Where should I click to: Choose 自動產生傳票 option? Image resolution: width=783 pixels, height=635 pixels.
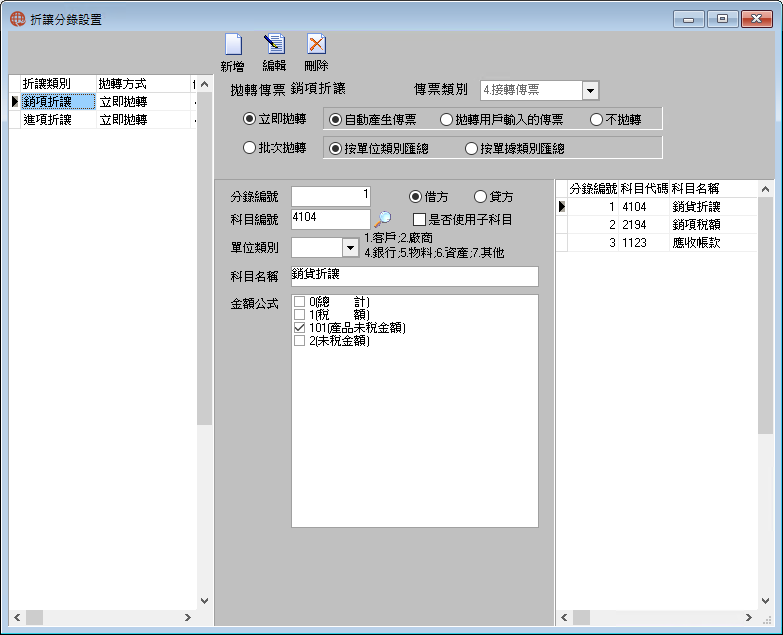[335, 120]
